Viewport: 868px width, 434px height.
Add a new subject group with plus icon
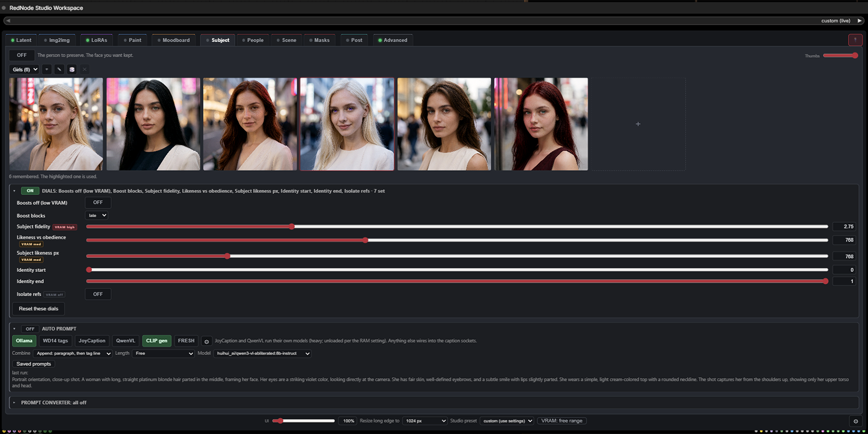tap(46, 70)
